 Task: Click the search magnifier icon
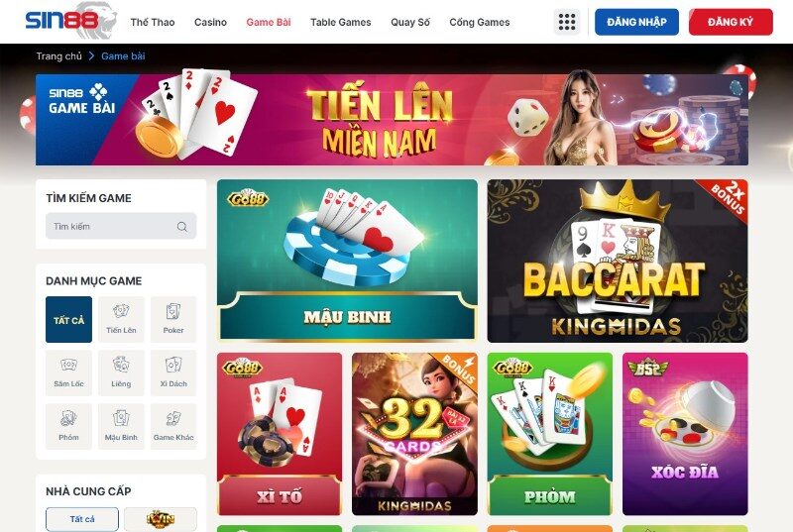182,227
